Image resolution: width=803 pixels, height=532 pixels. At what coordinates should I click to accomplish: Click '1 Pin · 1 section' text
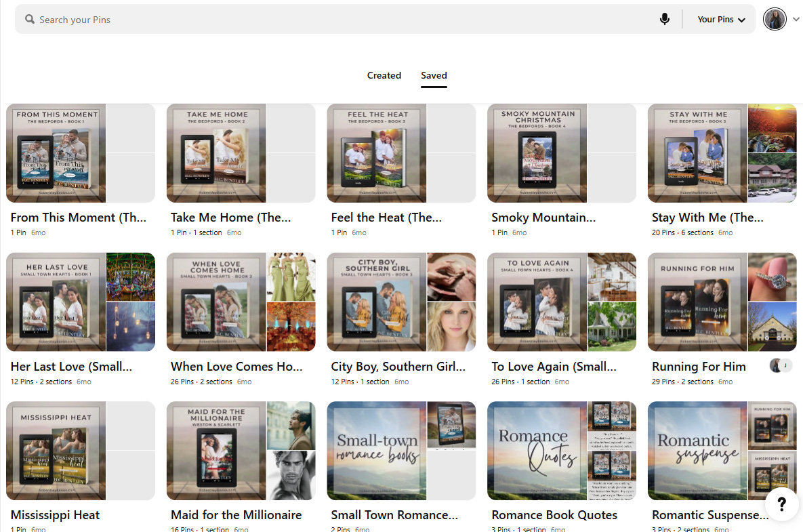point(196,232)
